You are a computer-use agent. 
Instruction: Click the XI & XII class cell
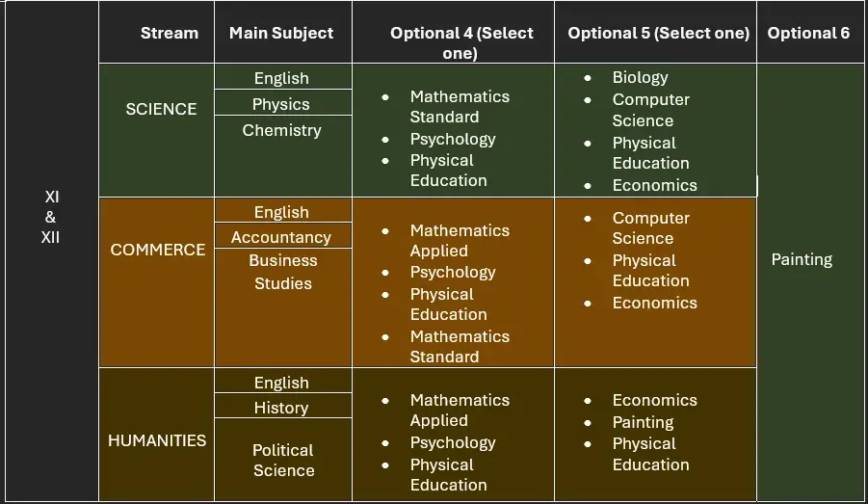[51, 216]
